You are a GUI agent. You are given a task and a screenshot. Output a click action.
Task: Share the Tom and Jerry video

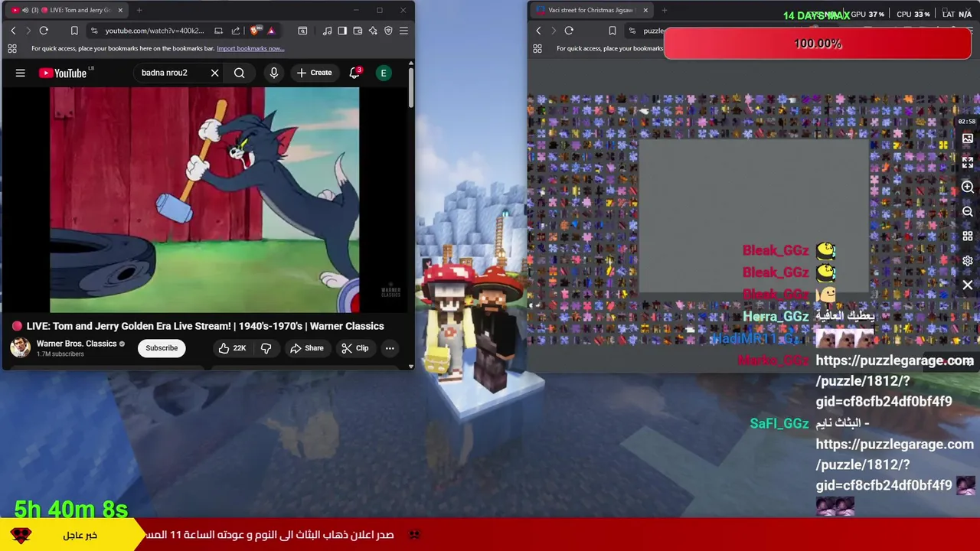pos(306,348)
